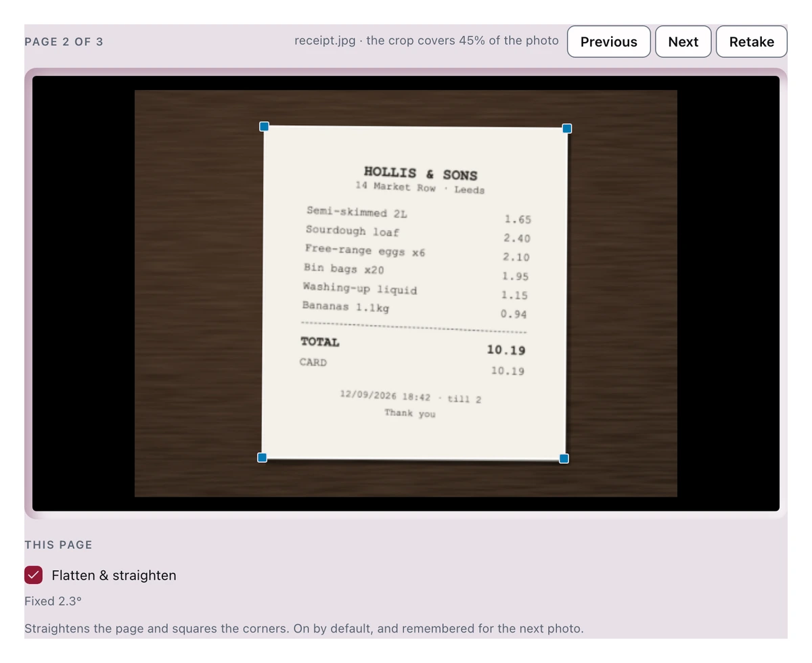This screenshot has height=663, width=812.
Task: Click the '12/09/2026 18:42' timestamp
Action: 385,396
